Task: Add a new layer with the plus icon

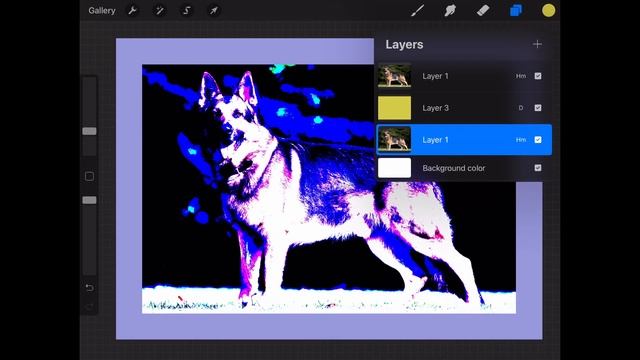Action: click(x=537, y=44)
